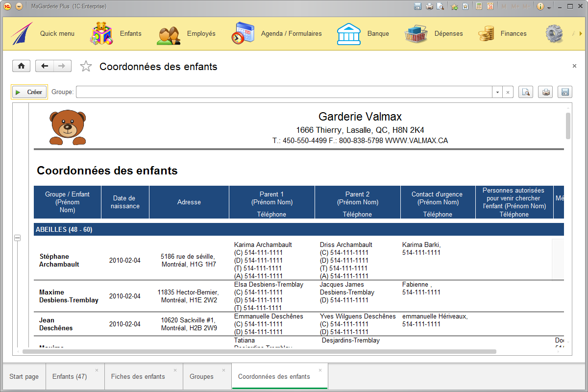Navigate back using the left arrow

tap(44, 65)
